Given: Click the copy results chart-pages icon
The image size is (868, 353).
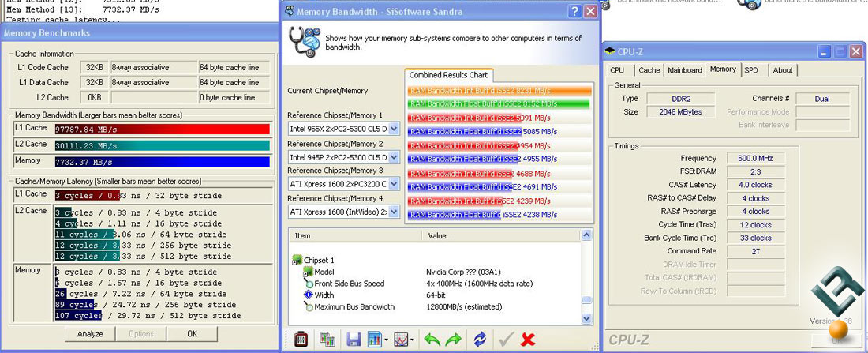Looking at the screenshot, I should pos(327,339).
